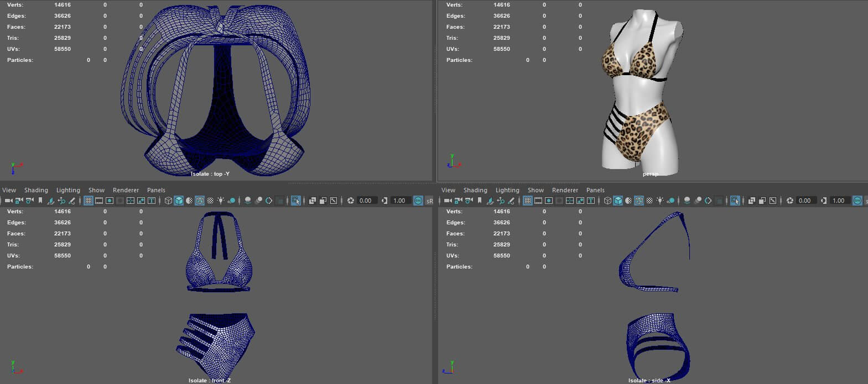The height and width of the screenshot is (384, 868).
Task: Click Isolate Select icon in right panel
Action: tap(735, 201)
